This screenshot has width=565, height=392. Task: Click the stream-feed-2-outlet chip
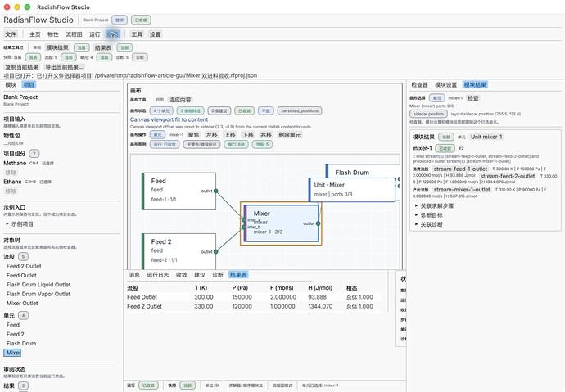coord(508,176)
